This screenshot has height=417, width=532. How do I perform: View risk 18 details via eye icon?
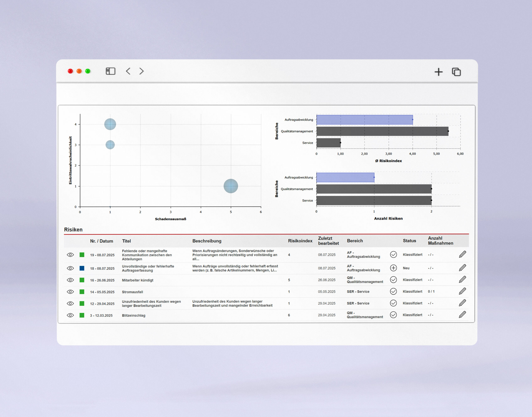(x=70, y=268)
